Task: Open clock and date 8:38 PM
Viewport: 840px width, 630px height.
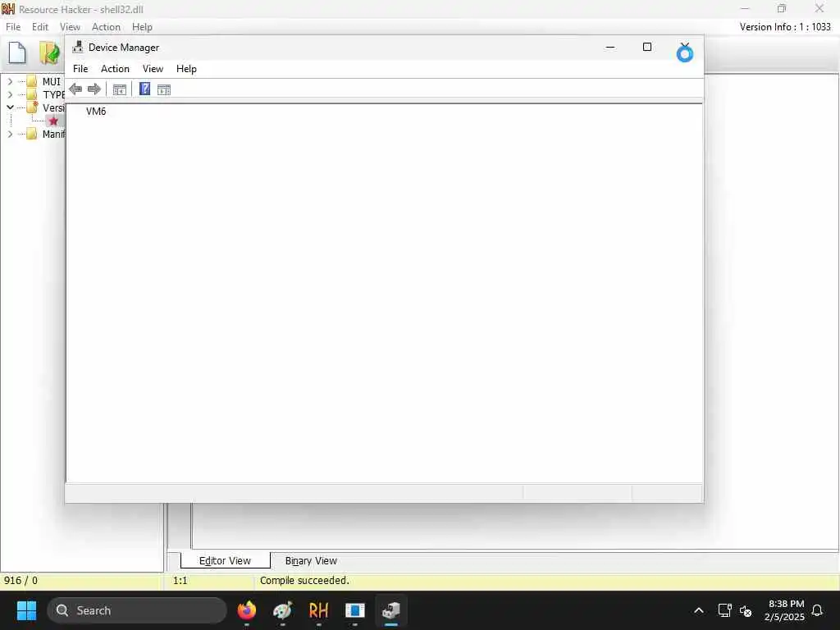Action: [x=785, y=610]
